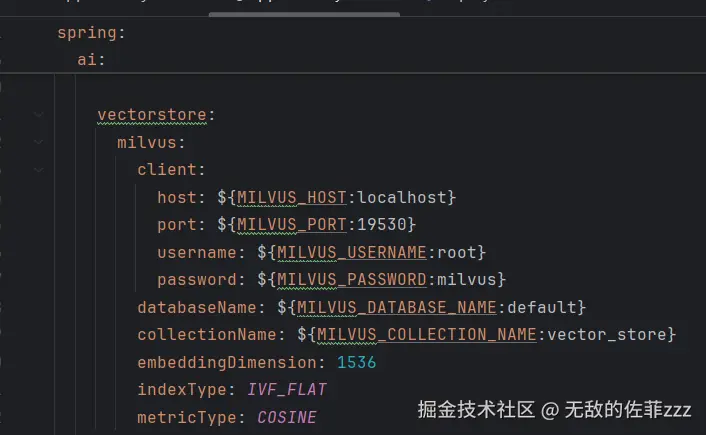Click the MILVUS_COLLECTION_NAME variable
706x435 pixels.
pyautogui.click(x=426, y=335)
